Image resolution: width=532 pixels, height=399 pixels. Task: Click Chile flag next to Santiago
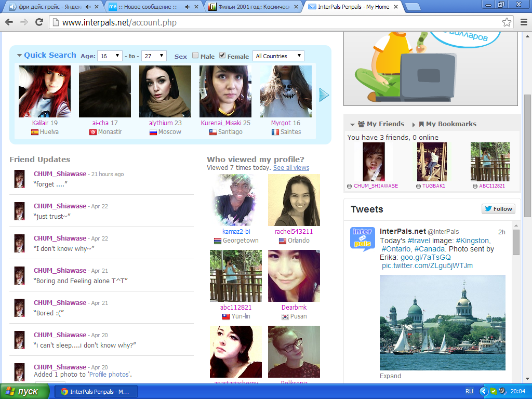212,132
